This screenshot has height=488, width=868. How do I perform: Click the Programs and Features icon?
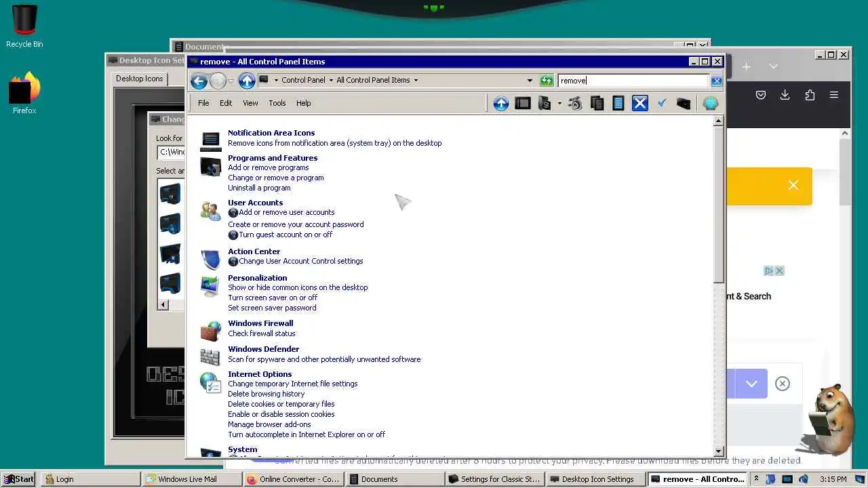click(x=210, y=166)
